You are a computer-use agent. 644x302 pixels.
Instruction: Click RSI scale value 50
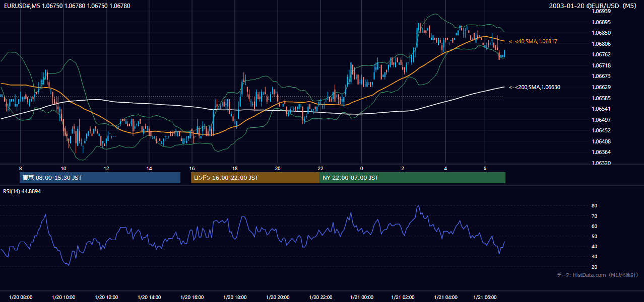[x=594, y=236]
